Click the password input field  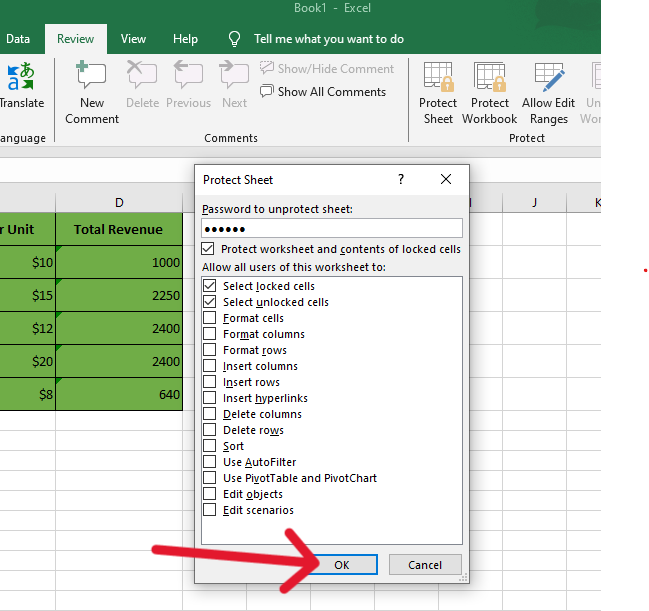[331, 229]
